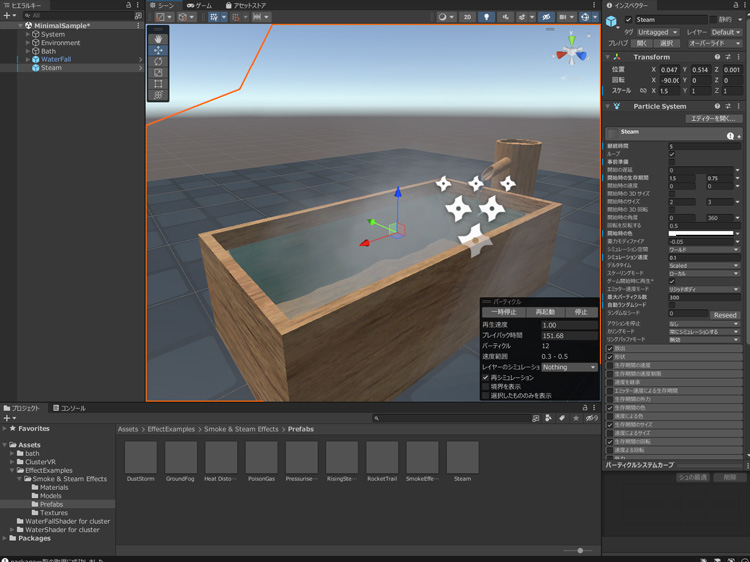
Task: Enable the 境界を表示 checkbox
Action: [x=486, y=387]
